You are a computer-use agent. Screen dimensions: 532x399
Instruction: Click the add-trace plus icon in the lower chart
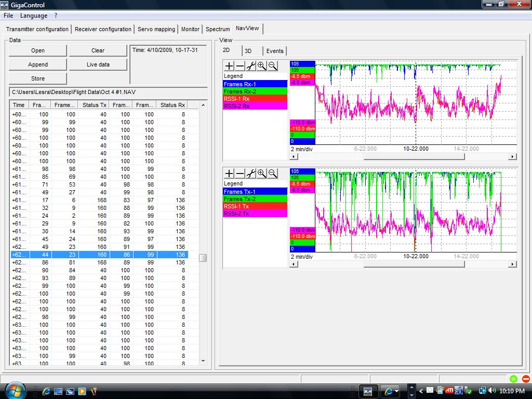click(229, 174)
